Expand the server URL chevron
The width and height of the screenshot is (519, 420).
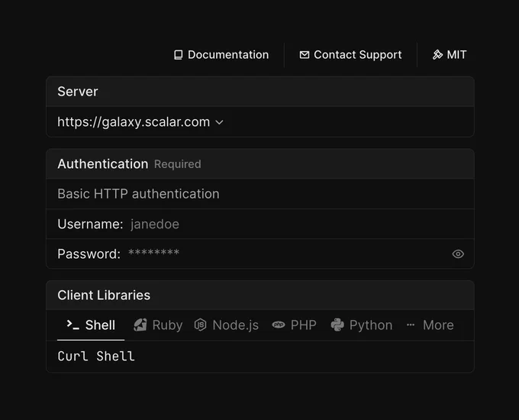click(219, 122)
